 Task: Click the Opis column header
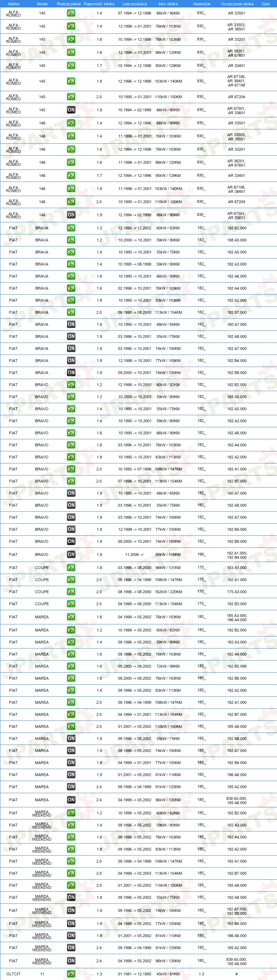coord(266,4)
